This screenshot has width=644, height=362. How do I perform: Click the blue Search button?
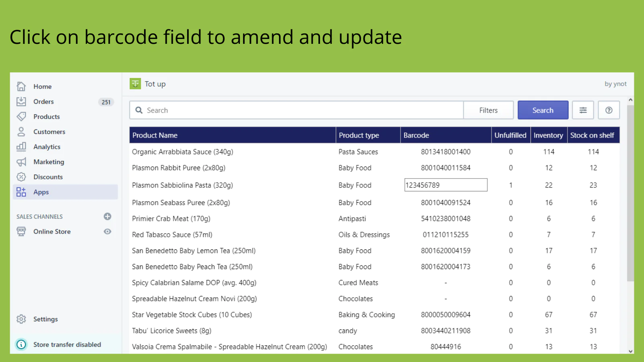(x=543, y=110)
